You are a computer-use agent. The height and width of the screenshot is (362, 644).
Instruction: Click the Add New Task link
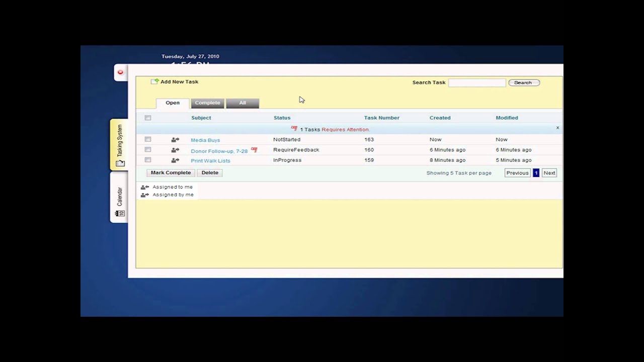pos(179,81)
